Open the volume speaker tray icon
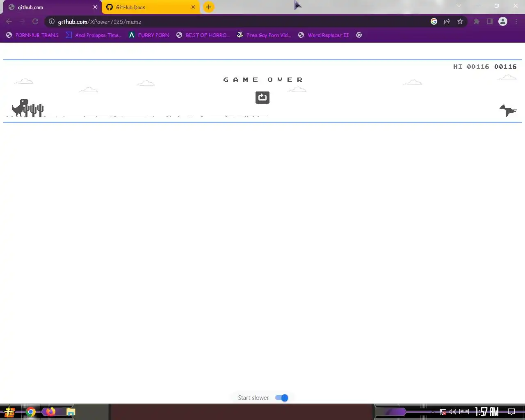Screen dimensions: 525x420 click(453, 412)
